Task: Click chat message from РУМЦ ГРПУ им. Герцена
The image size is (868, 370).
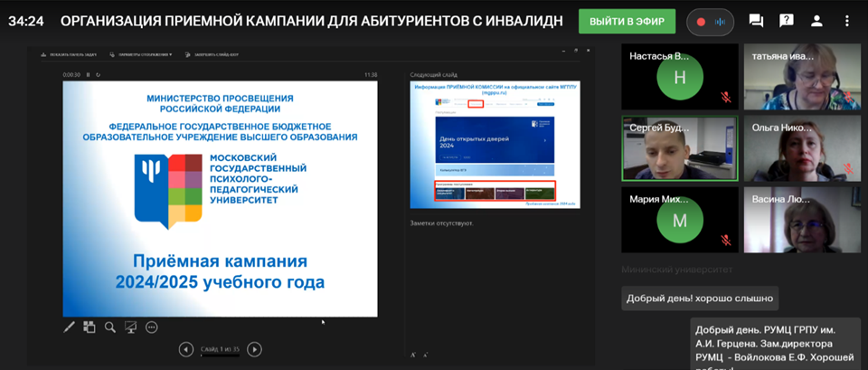Action: pyautogui.click(x=775, y=345)
